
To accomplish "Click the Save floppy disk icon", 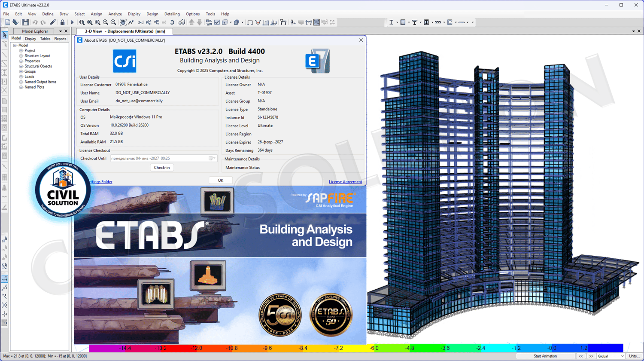I will 25,22.
